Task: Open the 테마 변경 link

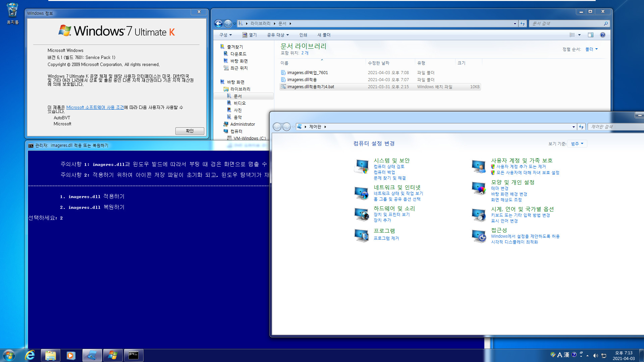Action: click(500, 188)
